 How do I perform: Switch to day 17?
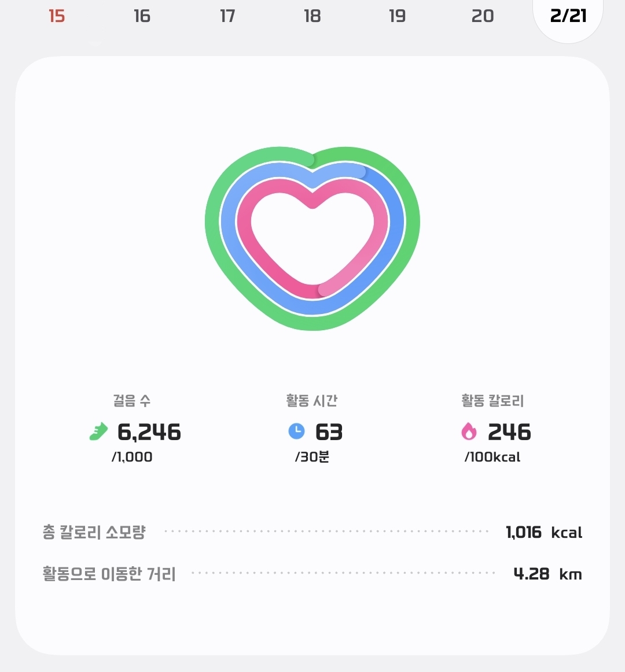pos(227,16)
